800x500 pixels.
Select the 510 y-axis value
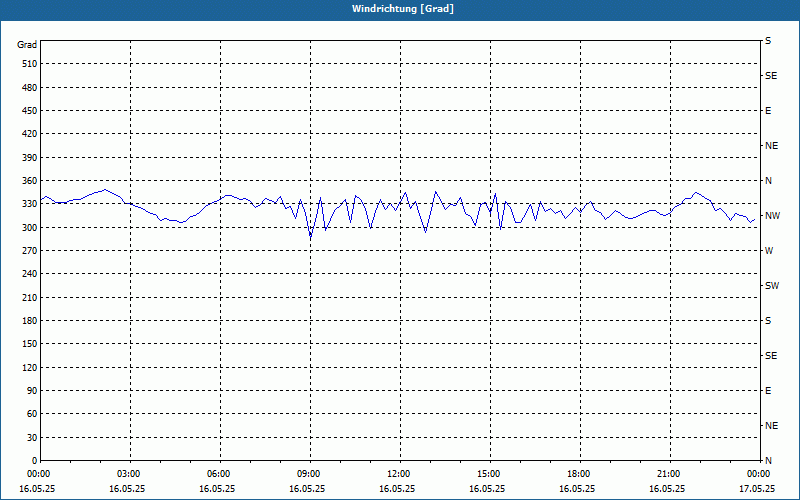pos(30,64)
